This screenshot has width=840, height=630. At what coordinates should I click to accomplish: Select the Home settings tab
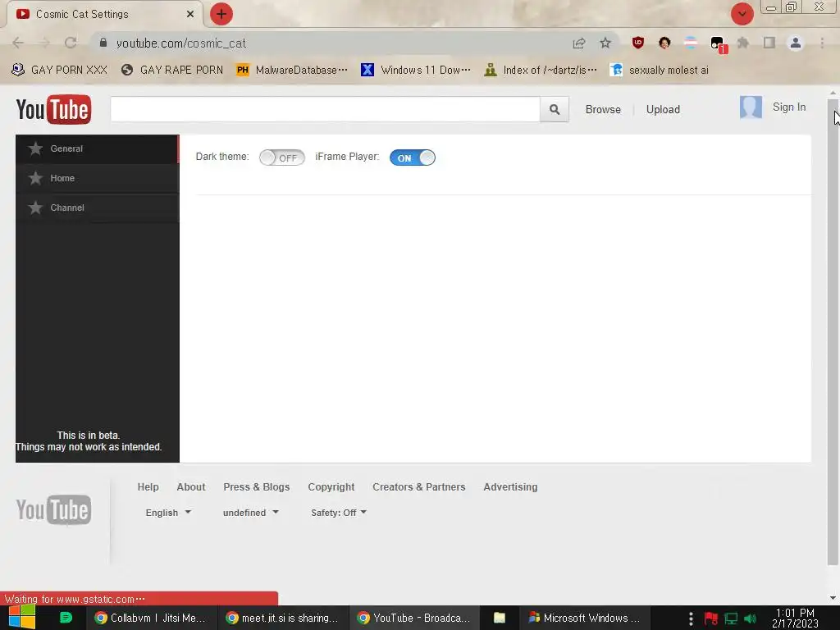98,178
